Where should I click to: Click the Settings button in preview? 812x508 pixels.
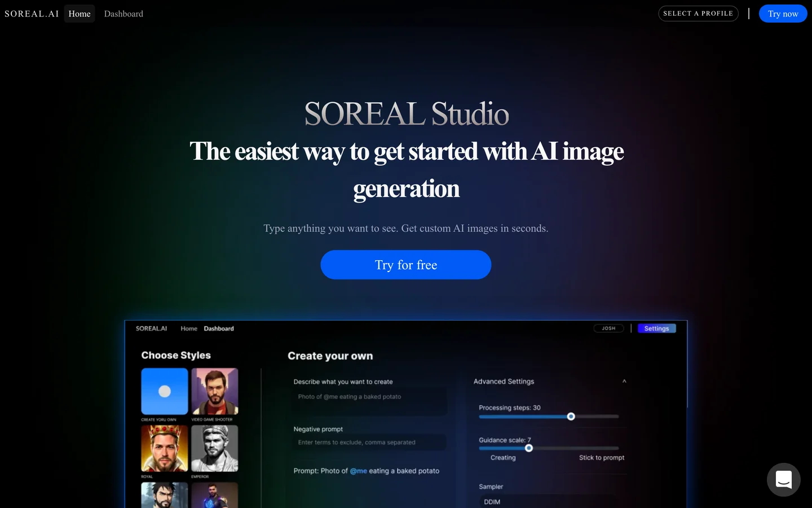coord(656,329)
